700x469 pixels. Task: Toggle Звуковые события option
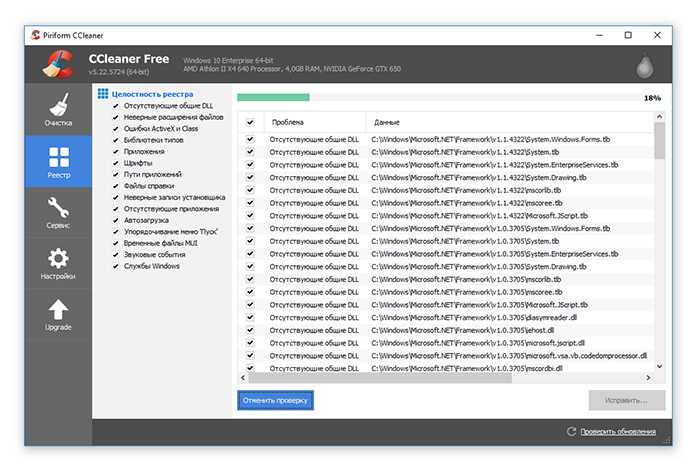pyautogui.click(x=116, y=255)
